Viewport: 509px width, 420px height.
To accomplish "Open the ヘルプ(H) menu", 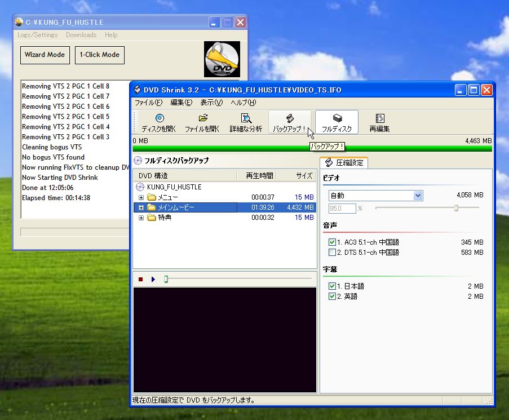I will [243, 103].
